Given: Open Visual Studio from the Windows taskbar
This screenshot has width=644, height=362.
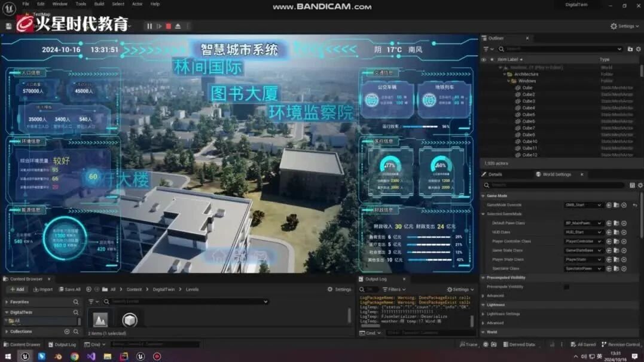Looking at the screenshot, I should tap(91, 357).
